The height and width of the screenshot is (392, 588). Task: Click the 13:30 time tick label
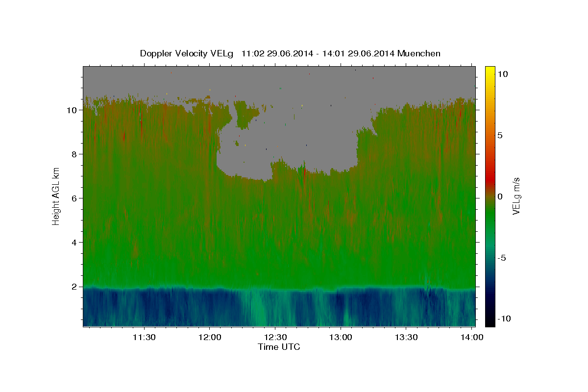[x=407, y=338]
